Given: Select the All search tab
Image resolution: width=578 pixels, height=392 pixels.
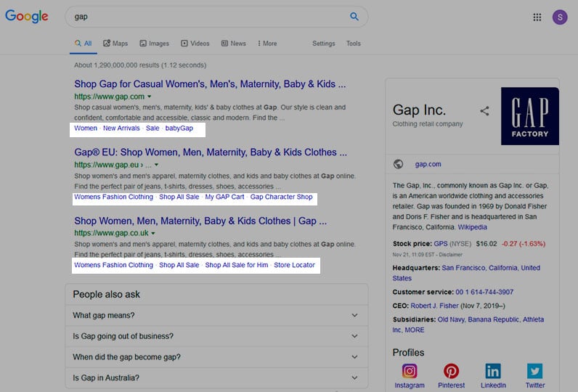Looking at the screenshot, I should 84,44.
